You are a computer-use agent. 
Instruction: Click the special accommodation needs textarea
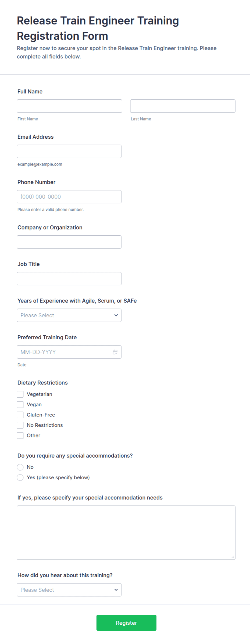coord(126,533)
